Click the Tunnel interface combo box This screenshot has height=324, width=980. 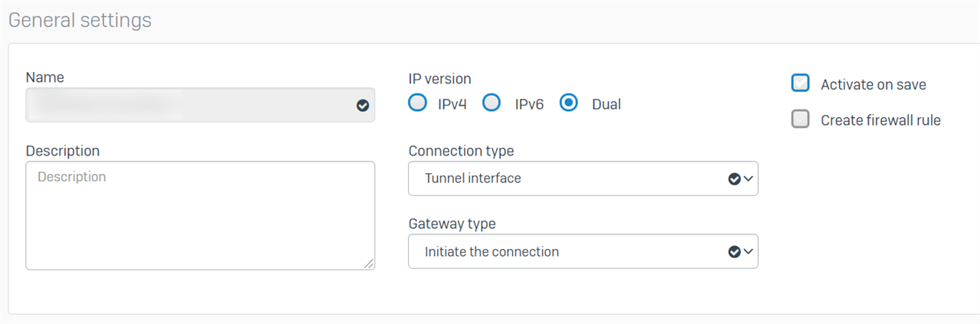[x=583, y=178]
